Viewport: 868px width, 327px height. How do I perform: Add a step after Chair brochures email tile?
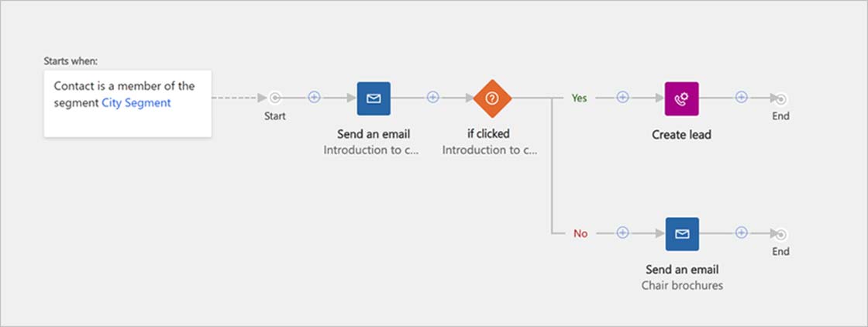click(741, 233)
